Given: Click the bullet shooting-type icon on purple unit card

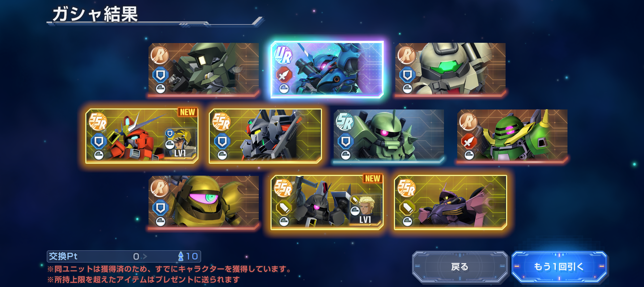Looking at the screenshot, I should [407, 208].
